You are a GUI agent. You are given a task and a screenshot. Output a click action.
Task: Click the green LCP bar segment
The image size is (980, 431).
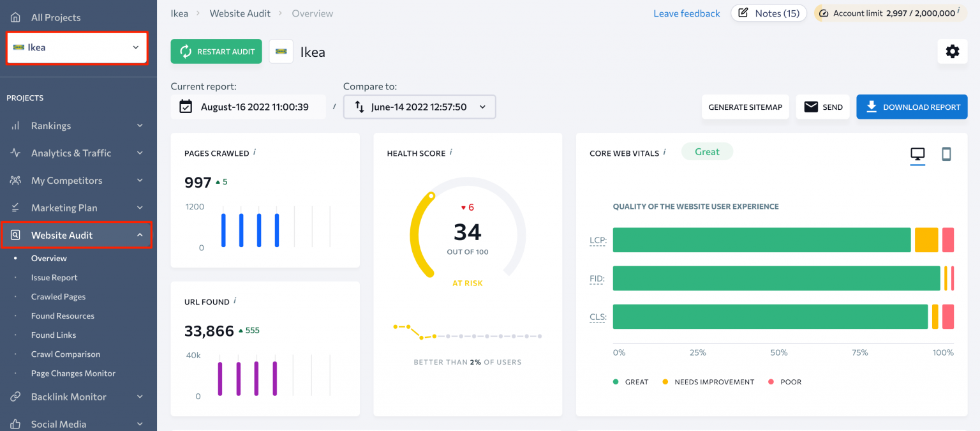click(761, 240)
